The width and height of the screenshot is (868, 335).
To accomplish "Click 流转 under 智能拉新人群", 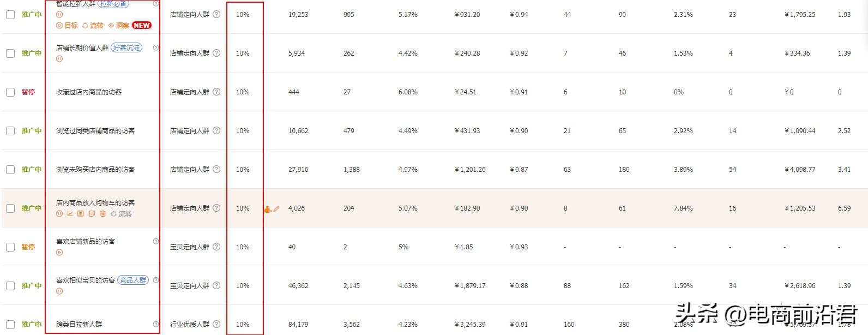I will pos(93,26).
